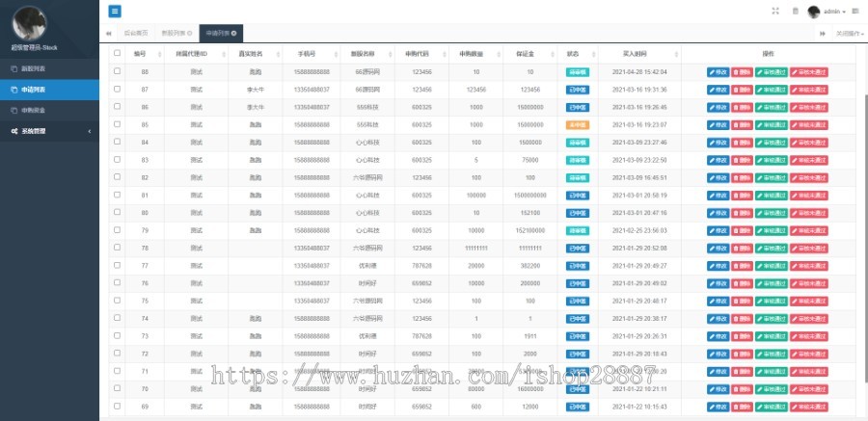Image resolution: width=868 pixels, height=421 pixels.
Task: Sort table by 申购代码 column arrows
Action: [x=445, y=54]
